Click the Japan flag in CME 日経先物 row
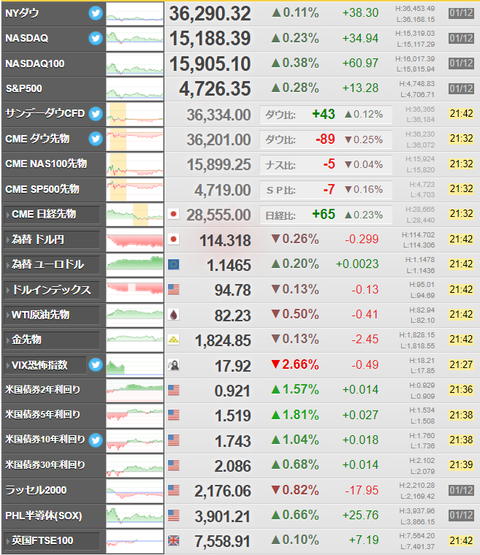Image resolution: width=480 pixels, height=555 pixels. pyautogui.click(x=173, y=214)
